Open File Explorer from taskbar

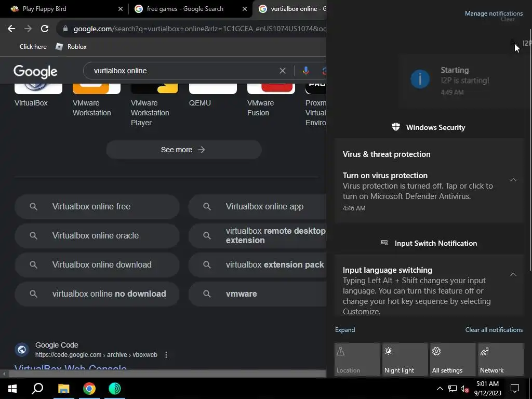[63, 389]
